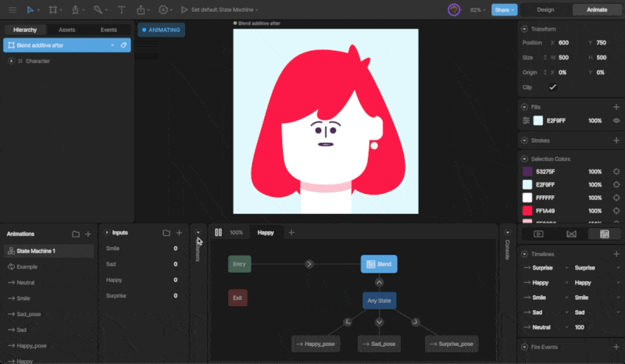The image size is (625, 364).
Task: Select the Pen tool
Action: click(76, 10)
